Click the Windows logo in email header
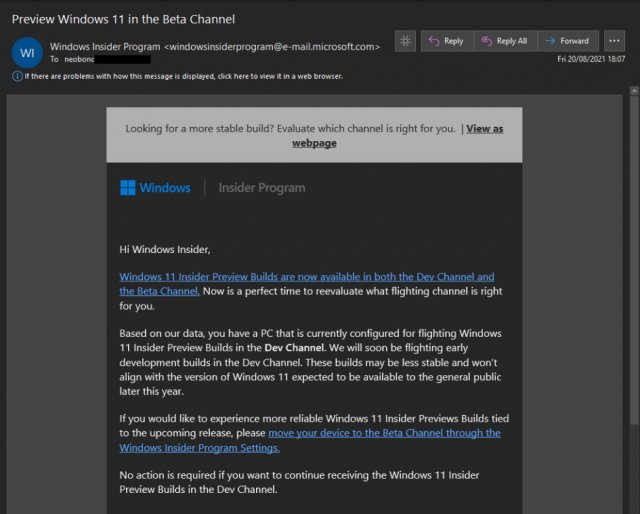 pos(128,188)
